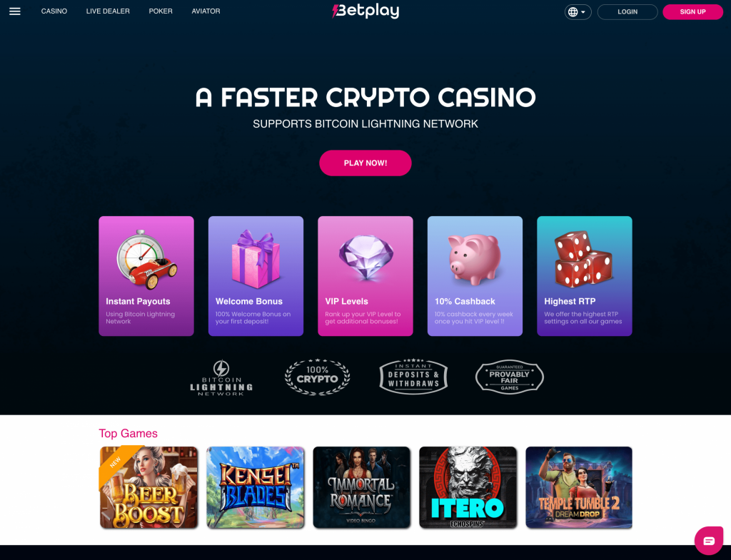
Task: Open the Poker menu item
Action: pos(161,11)
